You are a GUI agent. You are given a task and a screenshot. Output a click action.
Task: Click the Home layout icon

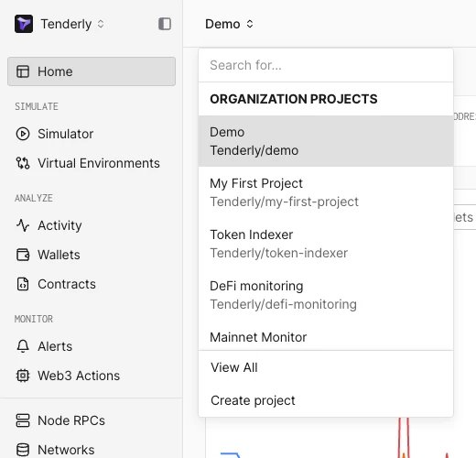23,71
